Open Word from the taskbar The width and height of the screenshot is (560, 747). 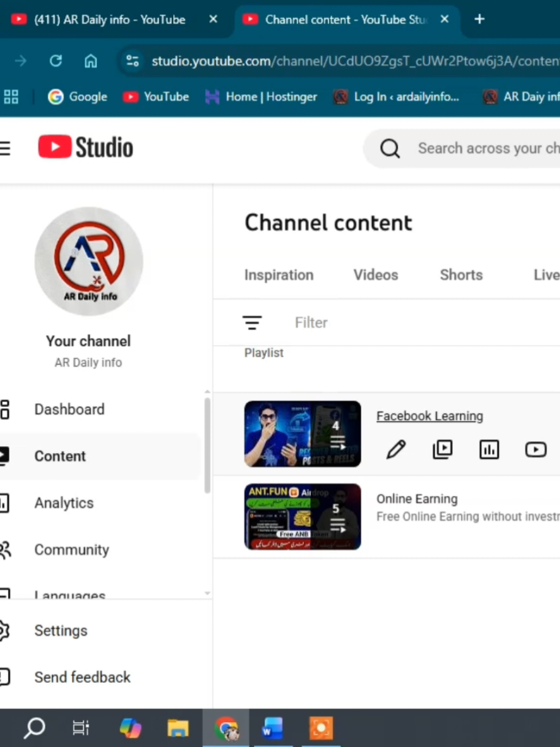tap(272, 728)
